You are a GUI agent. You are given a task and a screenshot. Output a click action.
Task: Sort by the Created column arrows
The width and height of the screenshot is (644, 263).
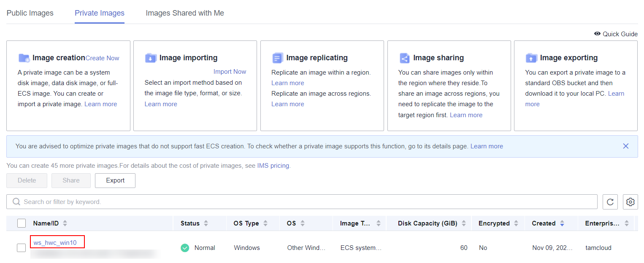pos(562,223)
